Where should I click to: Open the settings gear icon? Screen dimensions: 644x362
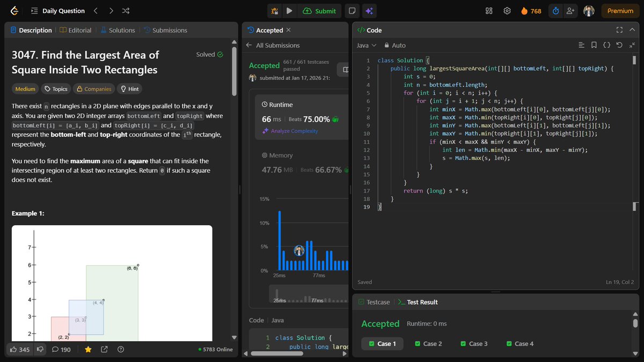tap(507, 11)
